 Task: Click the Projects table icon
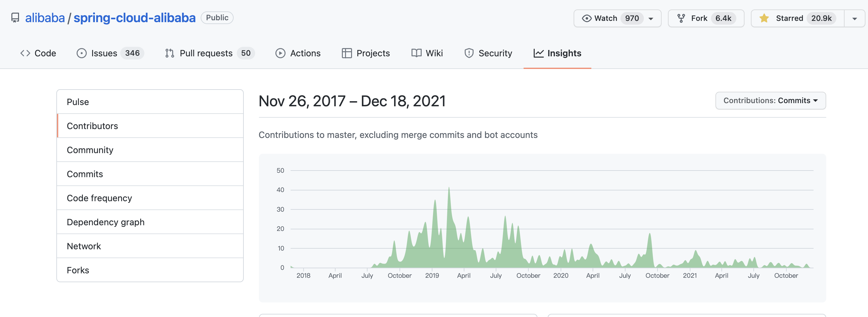click(x=347, y=53)
